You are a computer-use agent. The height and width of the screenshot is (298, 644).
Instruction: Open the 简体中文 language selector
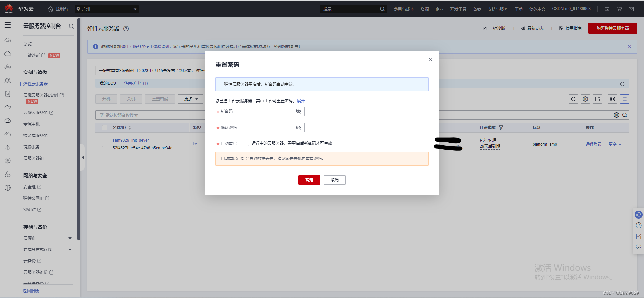coord(537,9)
